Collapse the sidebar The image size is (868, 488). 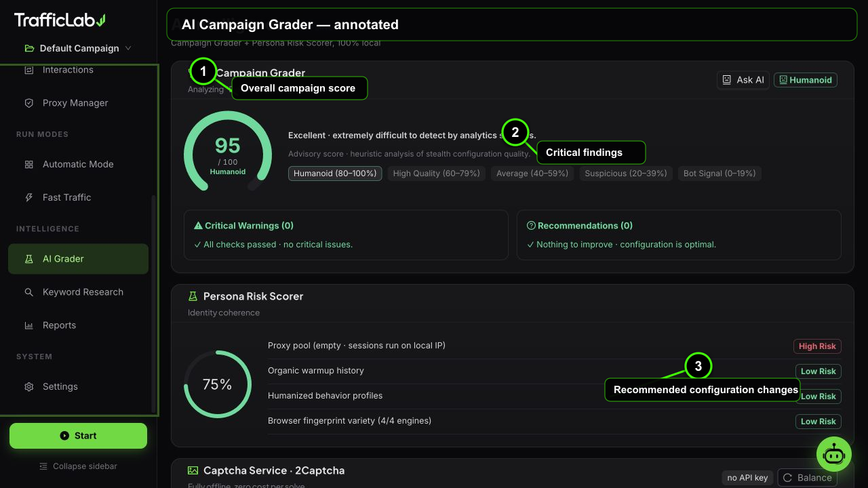tap(78, 466)
